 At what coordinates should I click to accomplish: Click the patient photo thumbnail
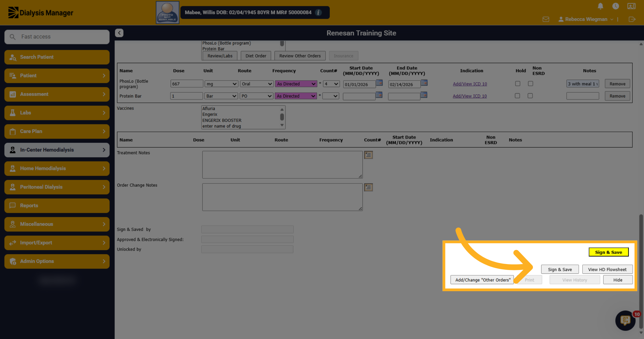coord(167,12)
